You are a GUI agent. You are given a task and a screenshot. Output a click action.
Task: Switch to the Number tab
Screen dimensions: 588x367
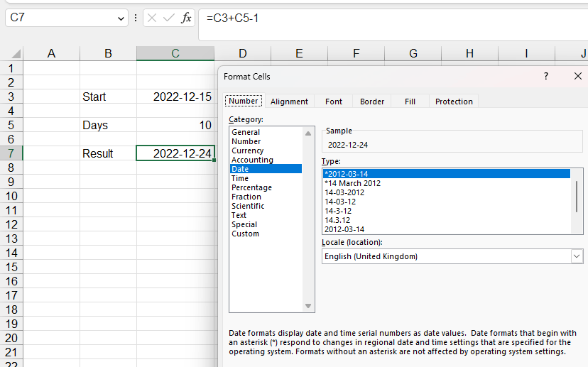point(244,101)
